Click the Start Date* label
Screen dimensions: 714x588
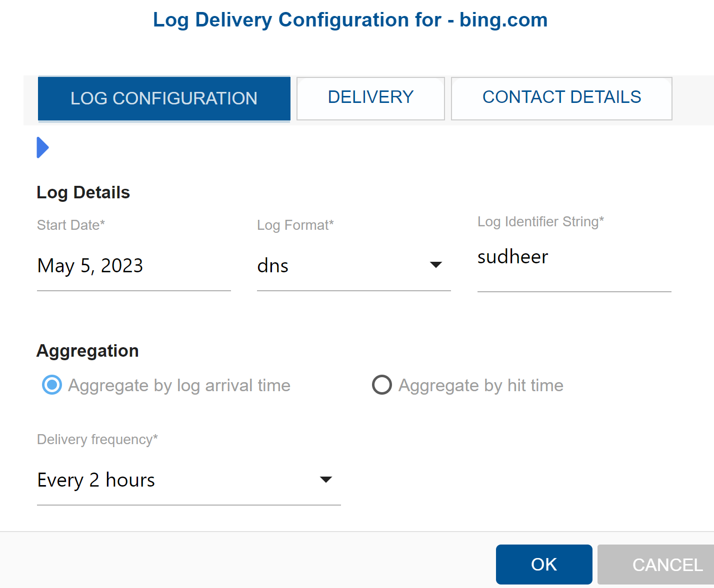[x=71, y=225]
